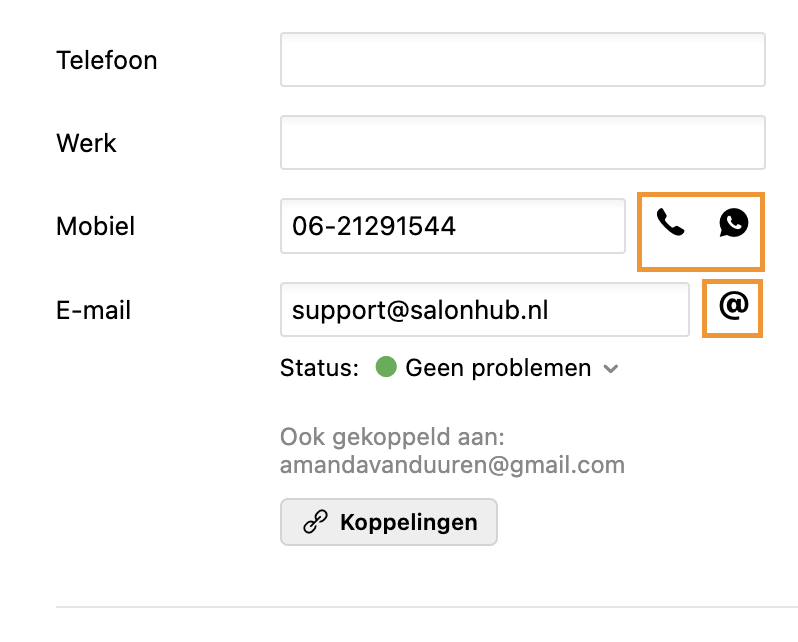The width and height of the screenshot is (798, 642).
Task: Click the Werk field label
Action: click(x=87, y=143)
